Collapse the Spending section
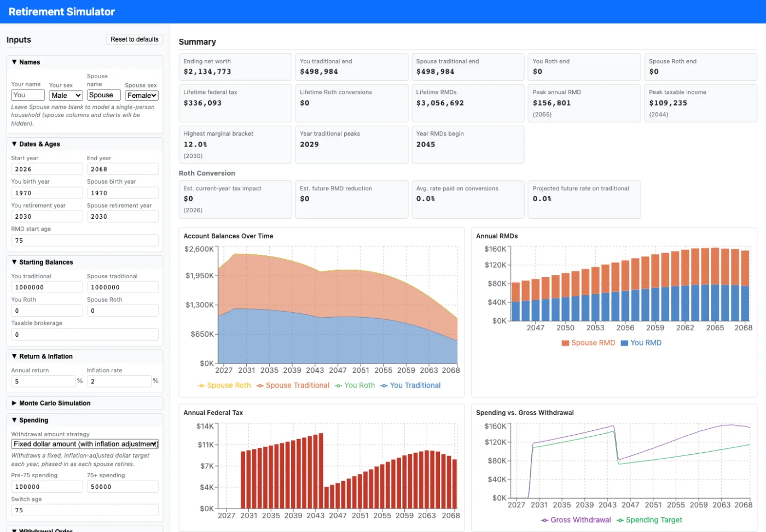766x532 pixels. coord(85,420)
